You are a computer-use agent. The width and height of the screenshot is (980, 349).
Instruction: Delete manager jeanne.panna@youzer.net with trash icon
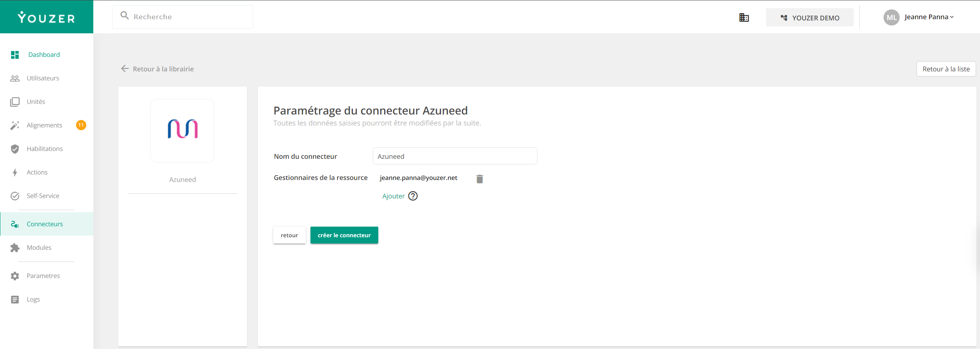pyautogui.click(x=480, y=179)
